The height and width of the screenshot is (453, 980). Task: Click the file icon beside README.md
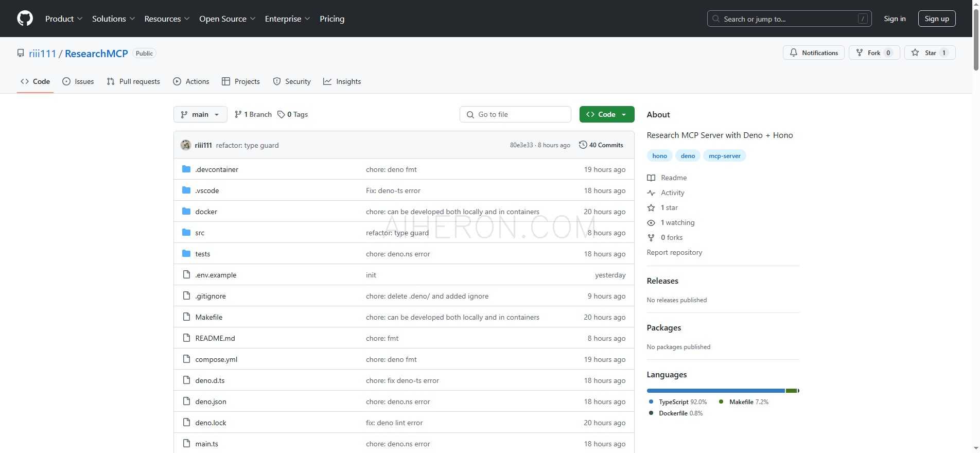pyautogui.click(x=186, y=338)
